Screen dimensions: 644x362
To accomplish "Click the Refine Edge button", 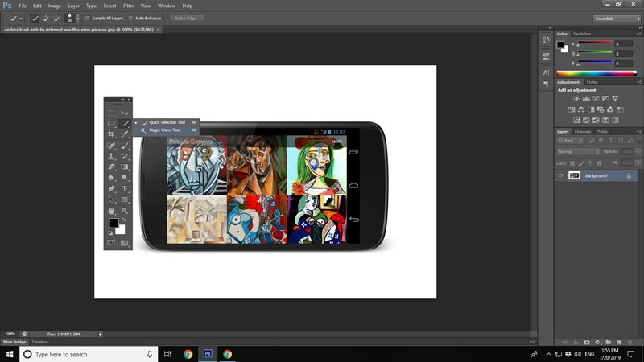I will pyautogui.click(x=187, y=18).
